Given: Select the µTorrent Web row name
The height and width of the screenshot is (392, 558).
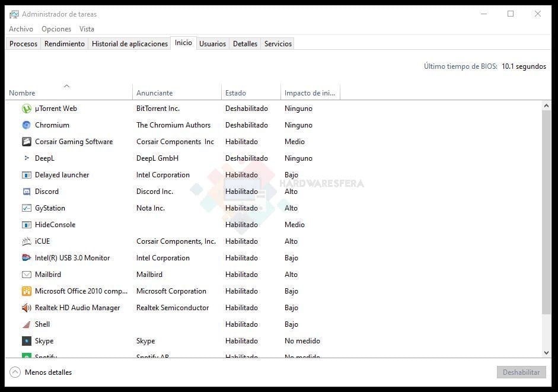Looking at the screenshot, I should tap(56, 109).
